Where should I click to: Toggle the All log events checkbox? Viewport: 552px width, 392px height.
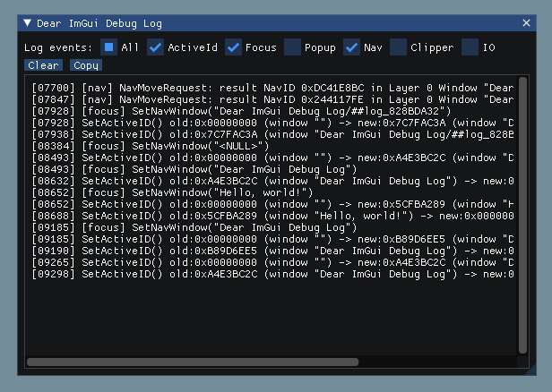(x=108, y=47)
